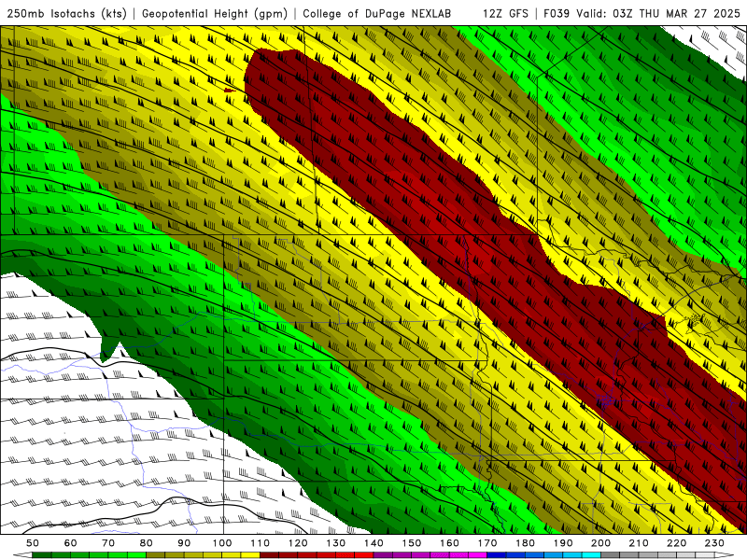The width and height of the screenshot is (747, 560).
Task: Click the dark blue swatch starting at 170
Action: coord(497,555)
